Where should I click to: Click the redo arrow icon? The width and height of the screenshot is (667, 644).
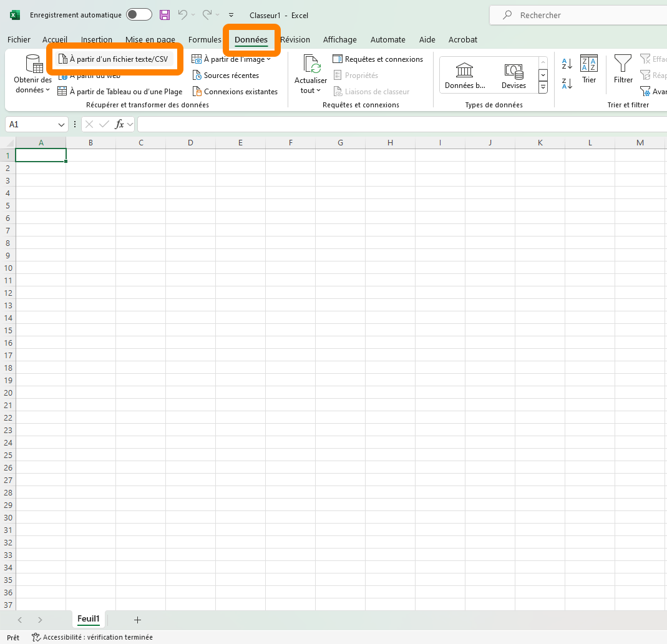(x=207, y=15)
